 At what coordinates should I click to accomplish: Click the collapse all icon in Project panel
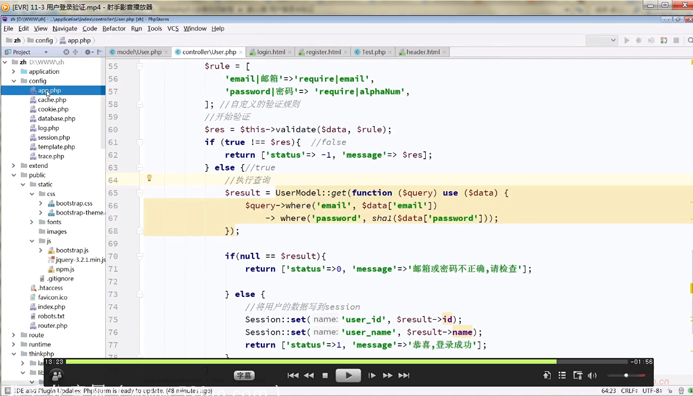click(x=75, y=52)
